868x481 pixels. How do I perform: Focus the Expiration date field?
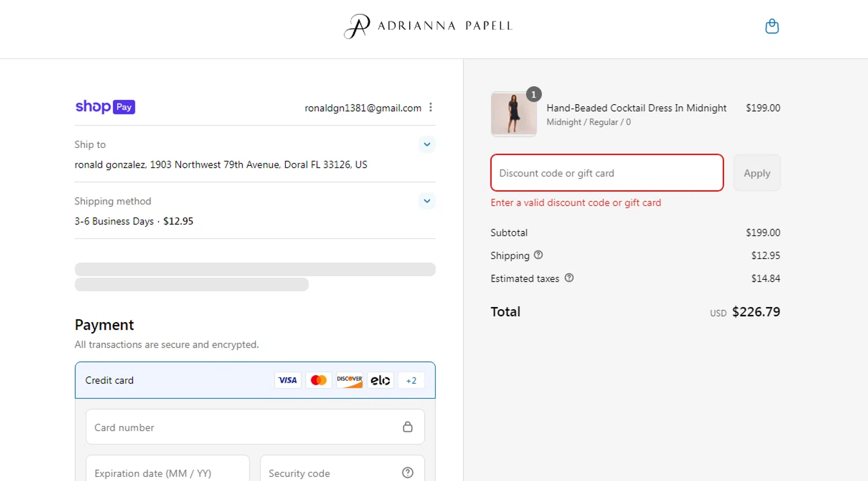[x=168, y=468]
